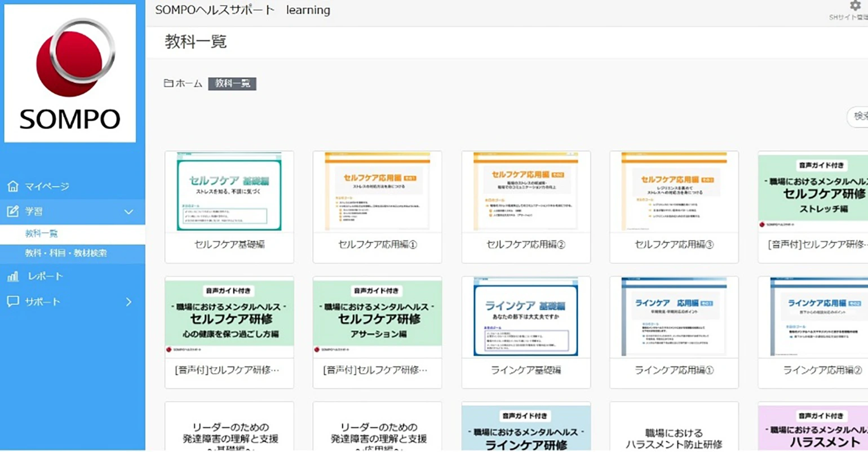Collapse the 学習 menu chevron
The height and width of the screenshot is (452, 868).
[x=129, y=212]
